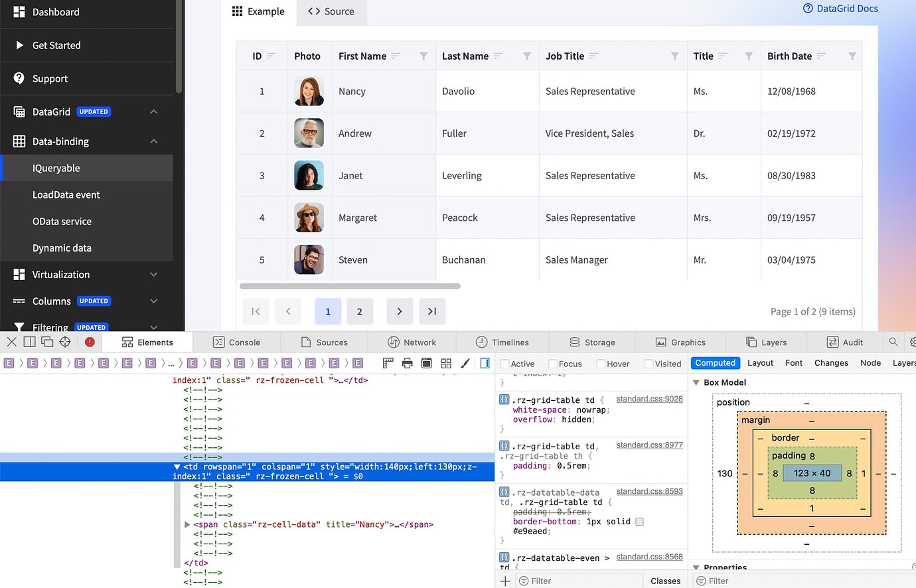Image resolution: width=916 pixels, height=588 pixels.
Task: Expand the rz-cell-data span in the Elements tree
Action: (187, 524)
